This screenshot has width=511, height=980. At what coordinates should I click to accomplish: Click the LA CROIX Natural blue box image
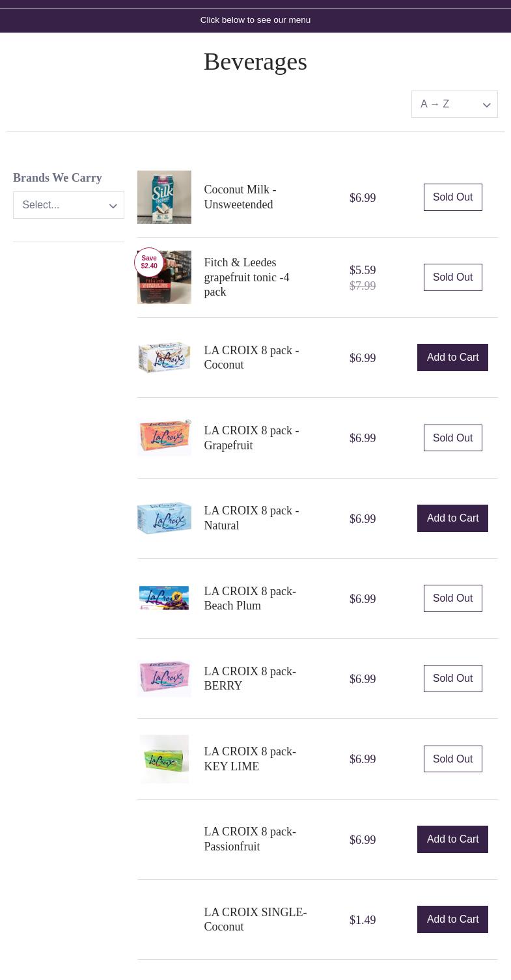[164, 518]
